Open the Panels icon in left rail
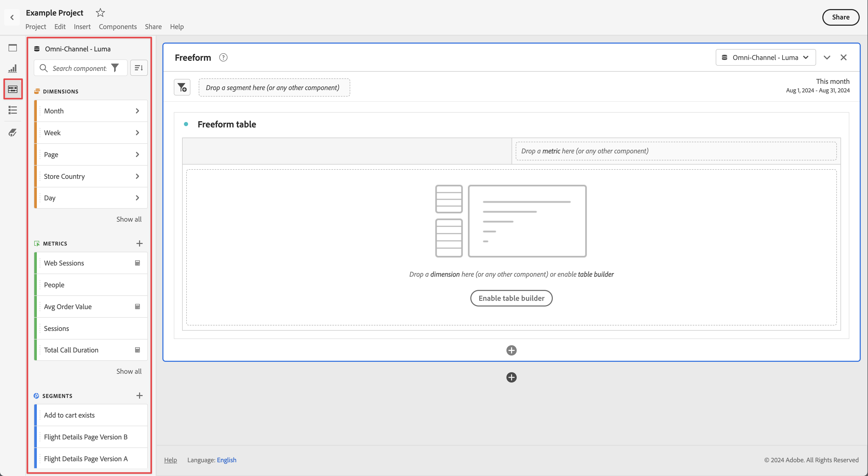The image size is (868, 476). pyautogui.click(x=12, y=48)
